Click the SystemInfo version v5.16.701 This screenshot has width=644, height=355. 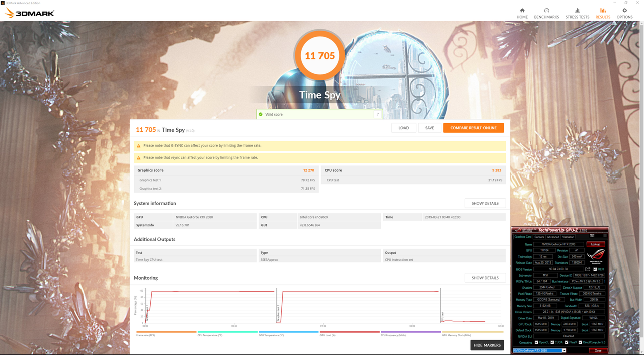183,225
